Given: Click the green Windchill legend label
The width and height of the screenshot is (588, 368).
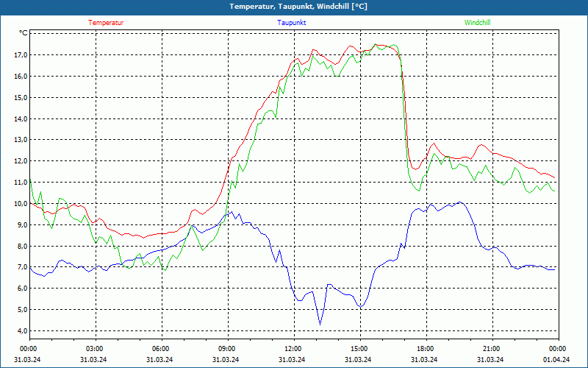Looking at the screenshot, I should click(477, 23).
